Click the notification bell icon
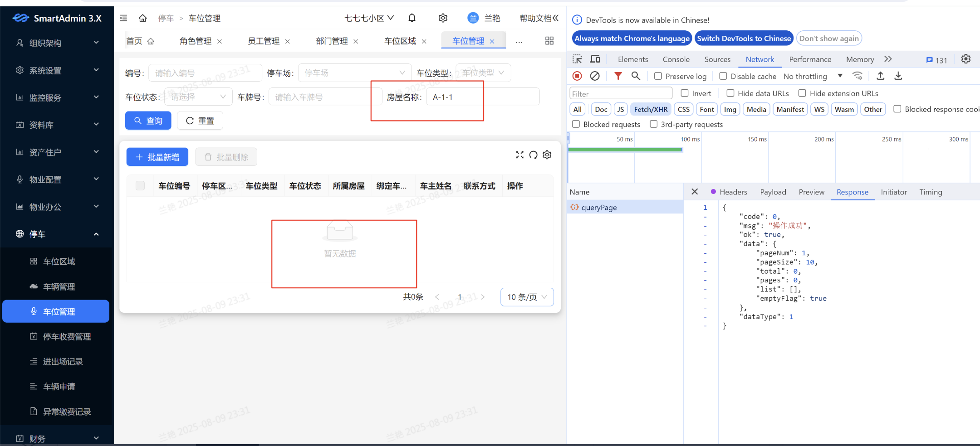 pos(412,18)
